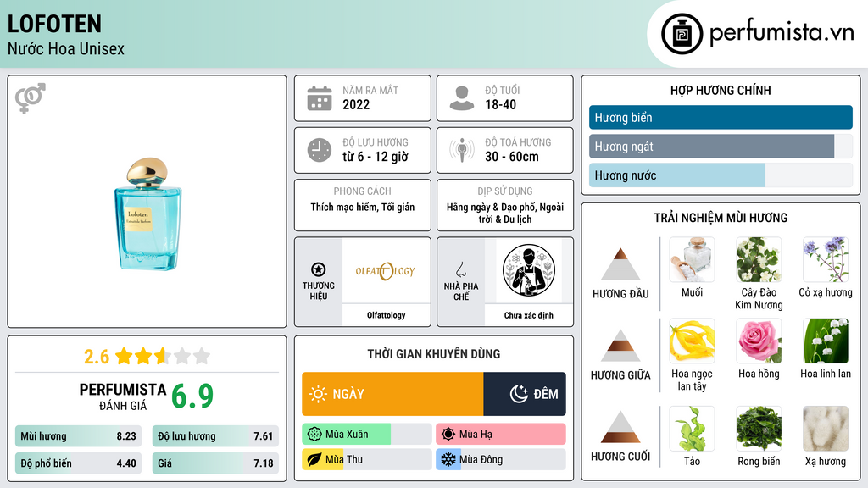Click the Hương giữa pyramid icon

(x=620, y=346)
